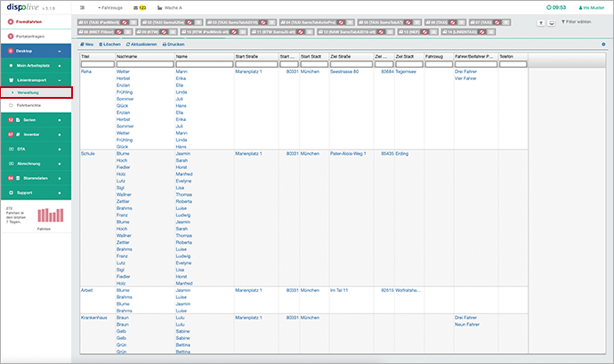Toggle the sidebar with the hamburger icon
The height and width of the screenshot is (364, 614).
[82, 8]
